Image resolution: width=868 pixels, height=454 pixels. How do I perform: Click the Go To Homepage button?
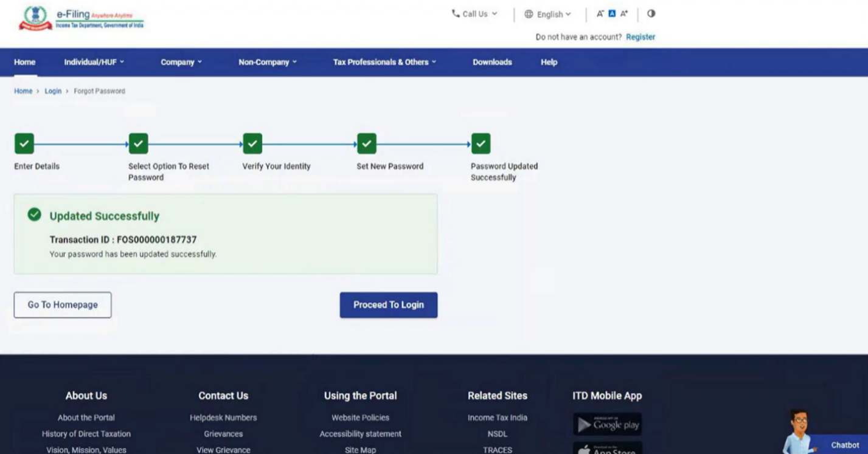coord(63,305)
